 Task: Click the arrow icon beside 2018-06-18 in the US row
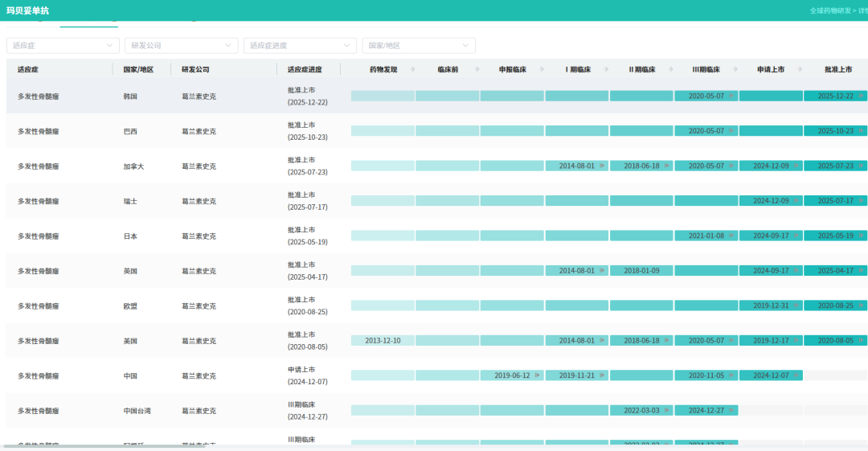[x=666, y=341]
